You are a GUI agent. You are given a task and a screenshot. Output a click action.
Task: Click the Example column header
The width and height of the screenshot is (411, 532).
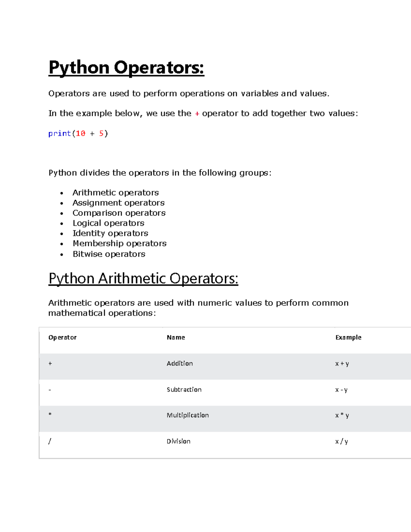pos(348,337)
